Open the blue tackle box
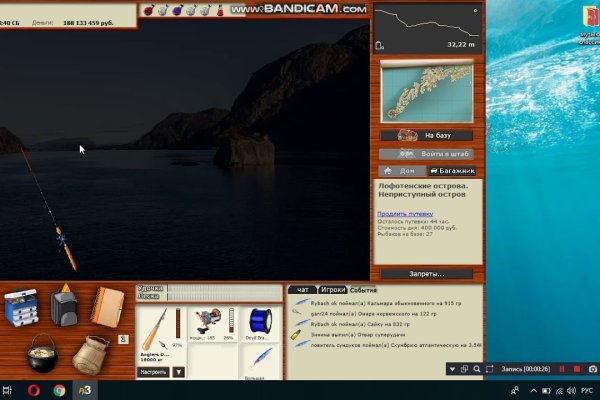The height and width of the screenshot is (400, 600). pyautogui.click(x=22, y=310)
